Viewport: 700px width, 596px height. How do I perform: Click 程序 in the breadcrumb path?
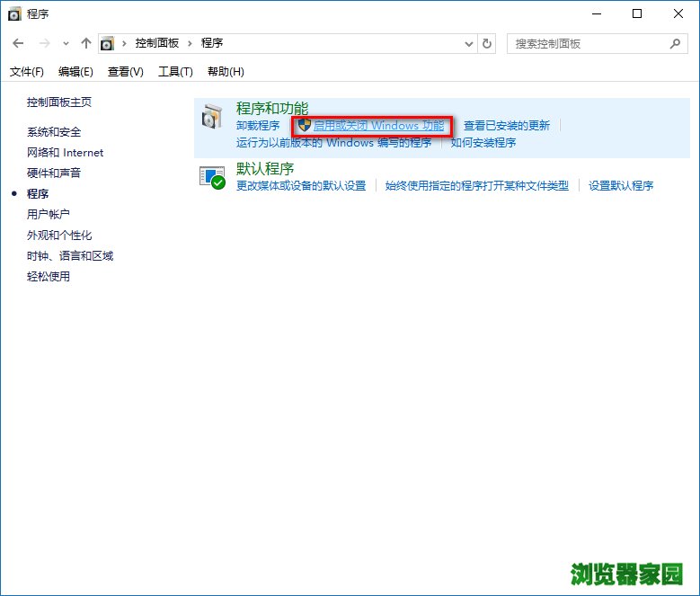pos(212,43)
